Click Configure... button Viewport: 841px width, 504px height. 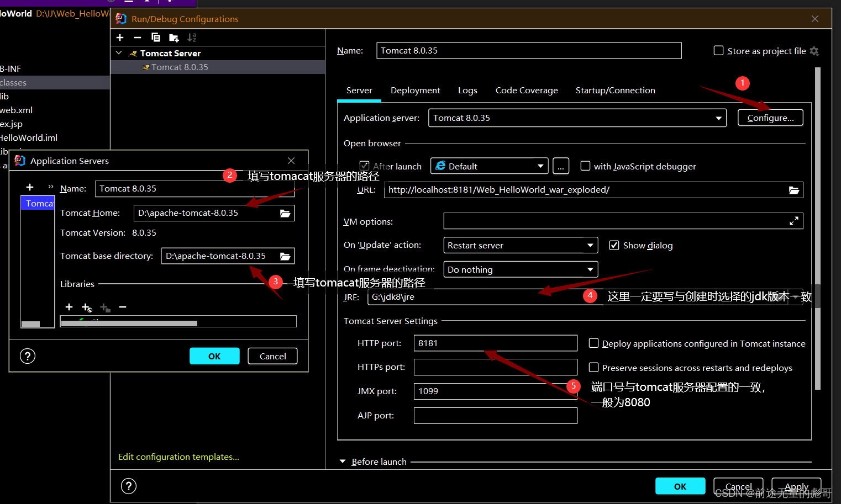pyautogui.click(x=770, y=118)
